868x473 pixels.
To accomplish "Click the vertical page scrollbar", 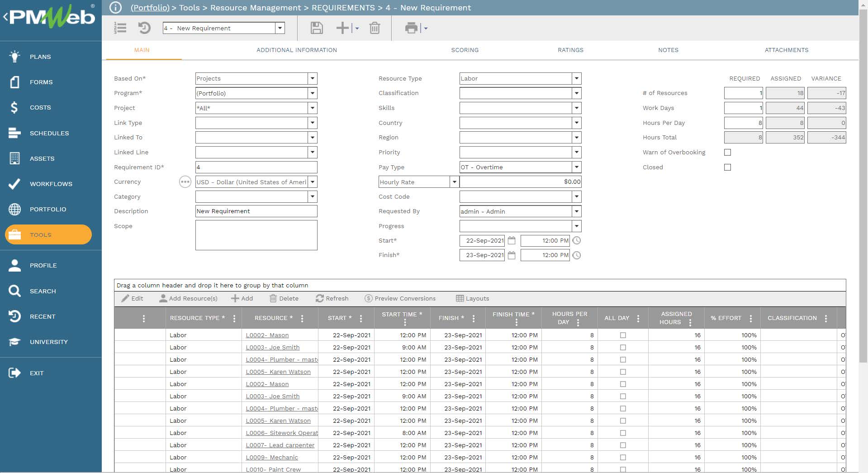I will [x=863, y=186].
